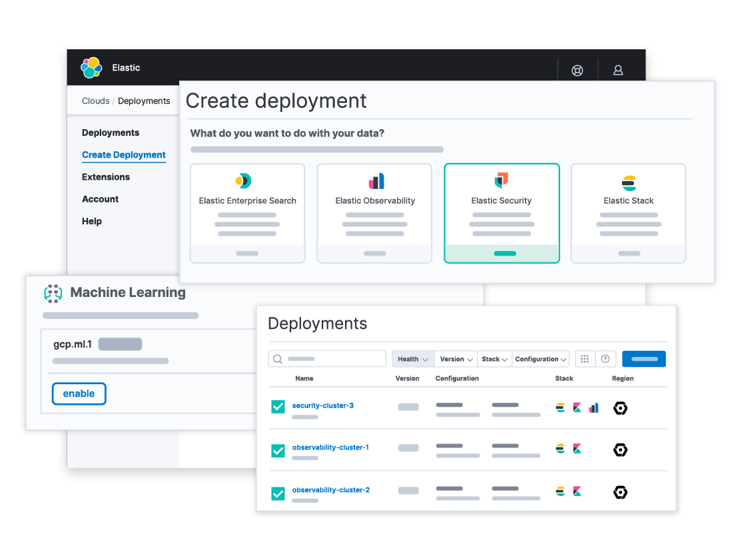Open the security-cluster-3 deployment link
This screenshot has width=740, height=560.
(x=322, y=405)
